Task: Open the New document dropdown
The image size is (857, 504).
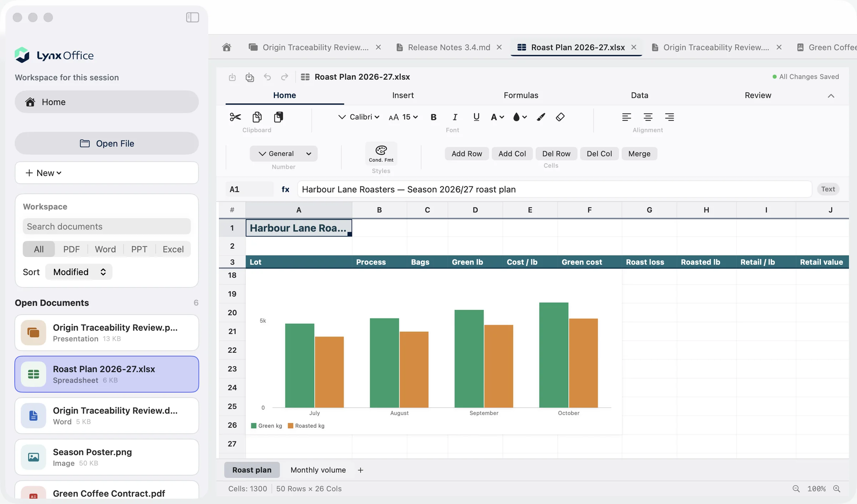Action: coord(107,173)
